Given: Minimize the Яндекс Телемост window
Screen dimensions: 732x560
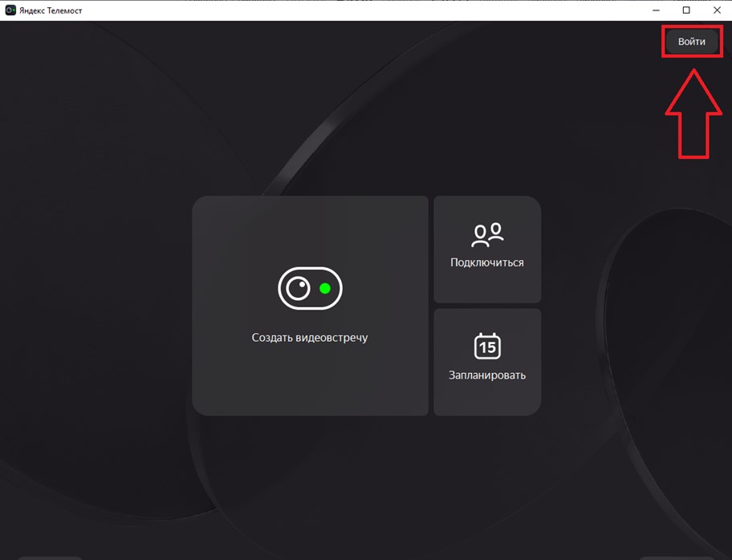Looking at the screenshot, I should tap(656, 10).
